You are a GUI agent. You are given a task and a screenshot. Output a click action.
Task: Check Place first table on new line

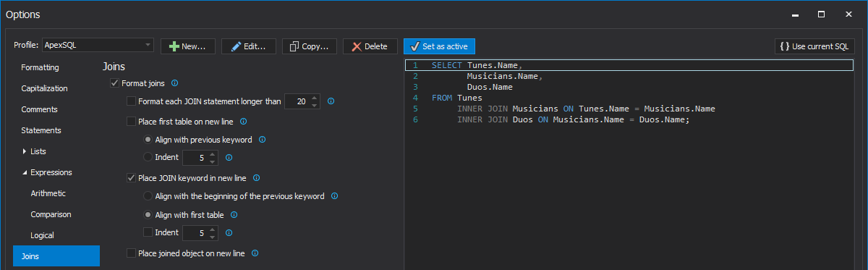click(x=131, y=122)
